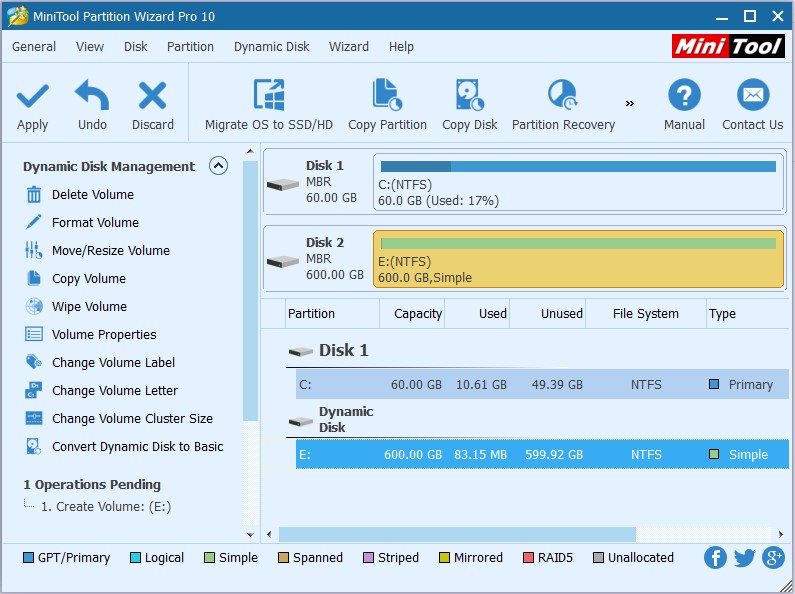Choose Change Volume Letter
Image resolution: width=795 pixels, height=594 pixels.
[x=115, y=390]
